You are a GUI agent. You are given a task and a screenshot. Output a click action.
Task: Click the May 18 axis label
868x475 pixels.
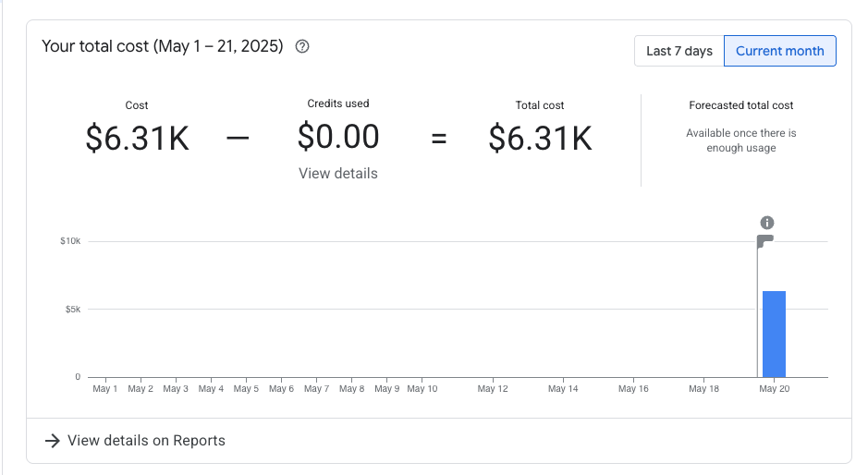coord(703,389)
